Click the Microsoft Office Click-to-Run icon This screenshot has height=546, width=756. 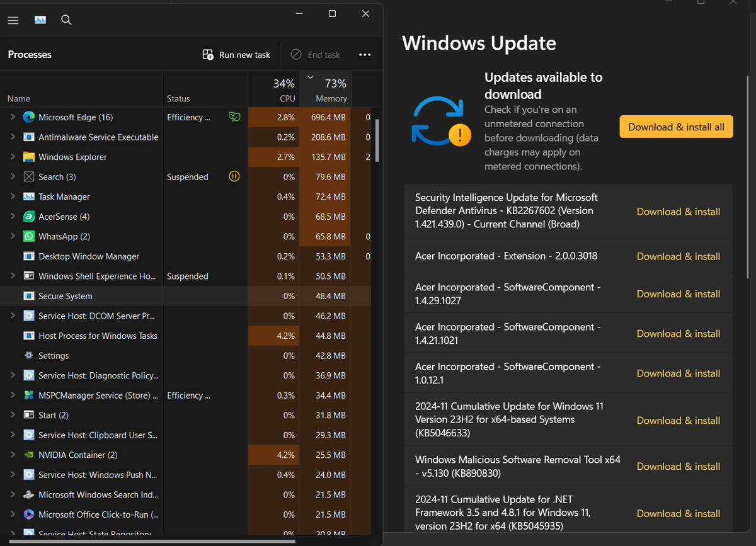tap(28, 515)
